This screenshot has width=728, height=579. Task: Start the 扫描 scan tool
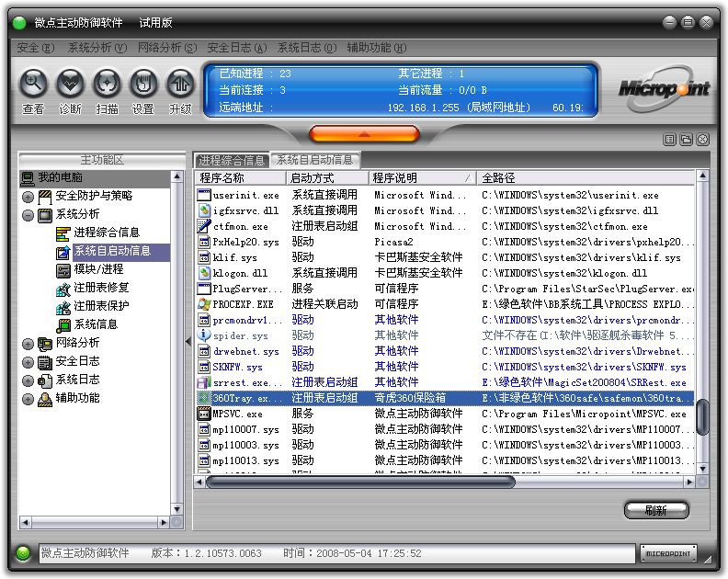(107, 84)
